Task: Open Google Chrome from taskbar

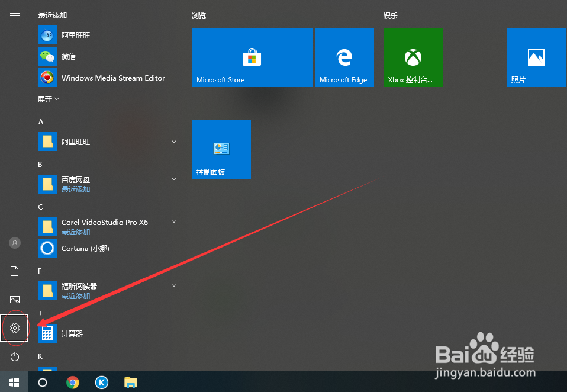Action: [73, 383]
